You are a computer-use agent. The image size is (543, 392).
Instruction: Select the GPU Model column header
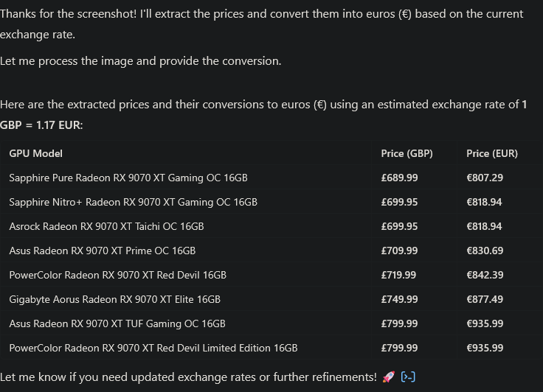tap(35, 153)
